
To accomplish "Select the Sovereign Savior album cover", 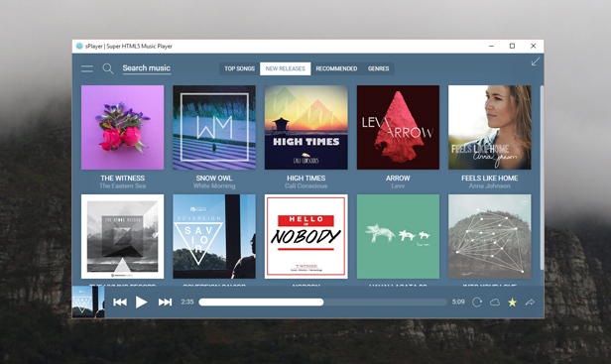I will pos(214,237).
